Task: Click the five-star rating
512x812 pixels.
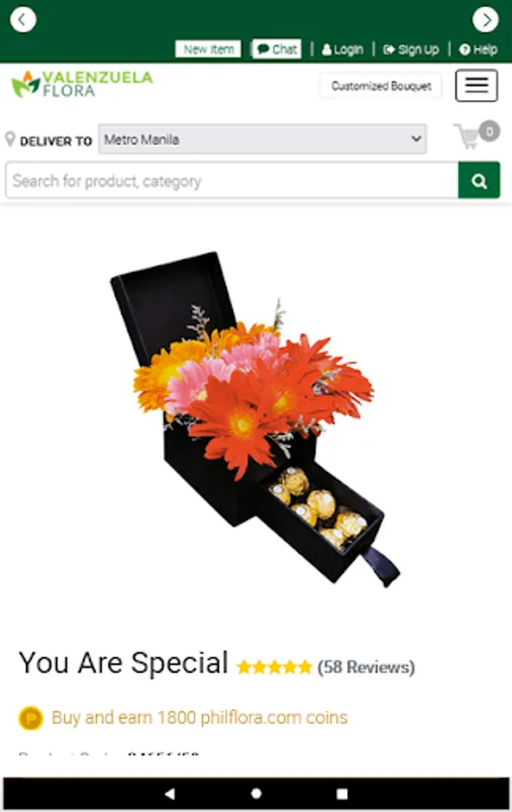Action: tap(275, 667)
